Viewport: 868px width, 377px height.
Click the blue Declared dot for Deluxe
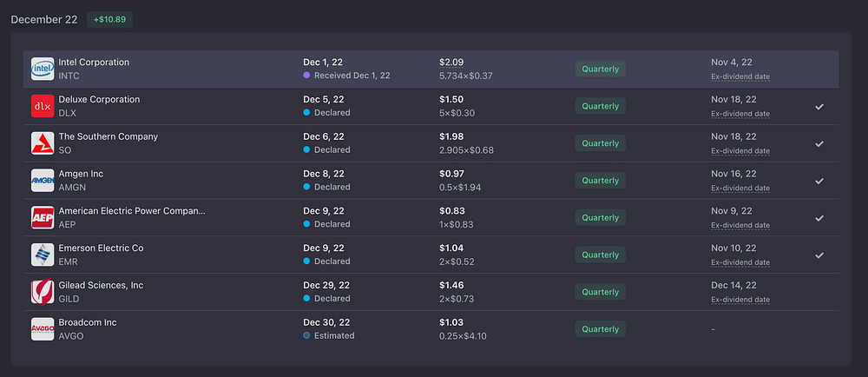[306, 112]
